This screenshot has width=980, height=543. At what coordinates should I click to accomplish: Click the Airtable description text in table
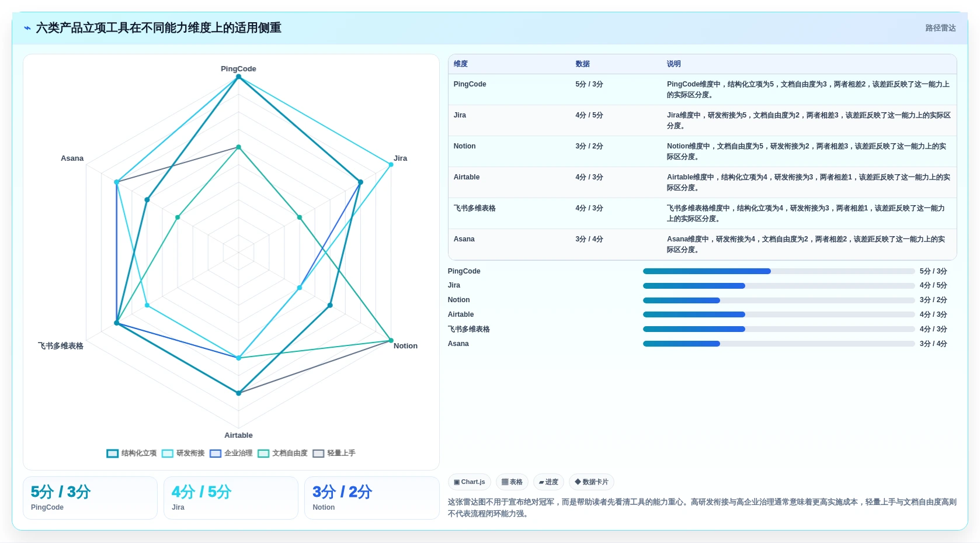coord(808,182)
